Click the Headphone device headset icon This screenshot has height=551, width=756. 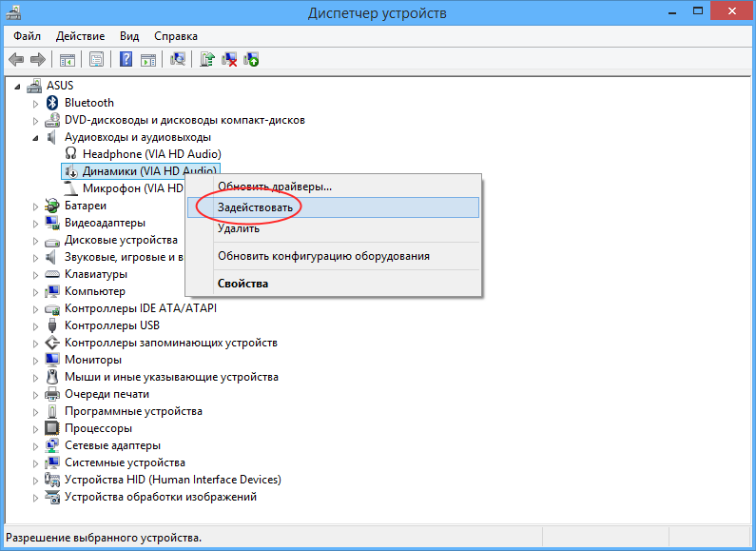pyautogui.click(x=71, y=153)
